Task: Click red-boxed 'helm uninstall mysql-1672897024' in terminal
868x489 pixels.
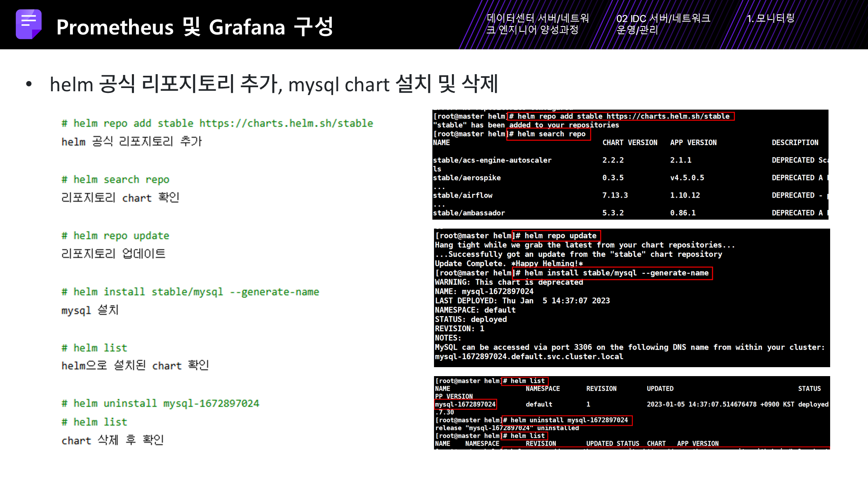Action: click(567, 420)
